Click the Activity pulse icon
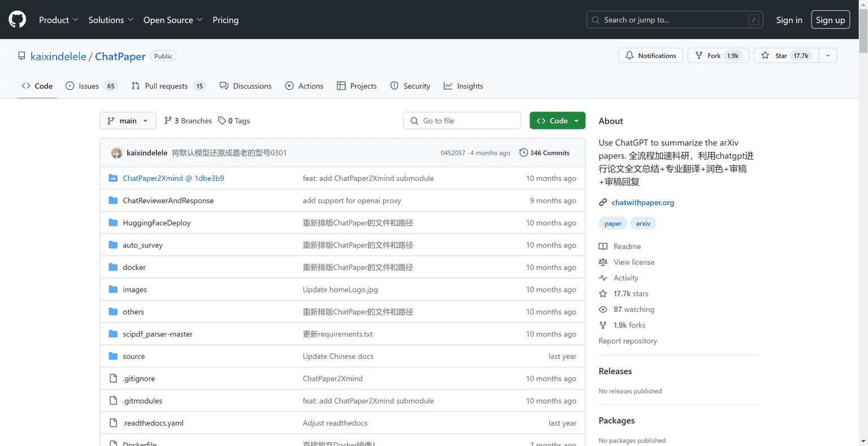The image size is (868, 446). 603,278
